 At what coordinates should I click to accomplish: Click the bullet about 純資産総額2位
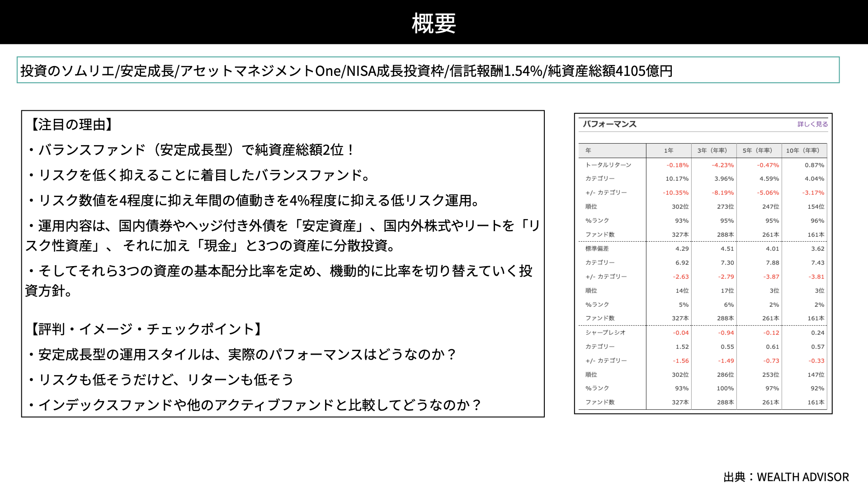(191, 150)
